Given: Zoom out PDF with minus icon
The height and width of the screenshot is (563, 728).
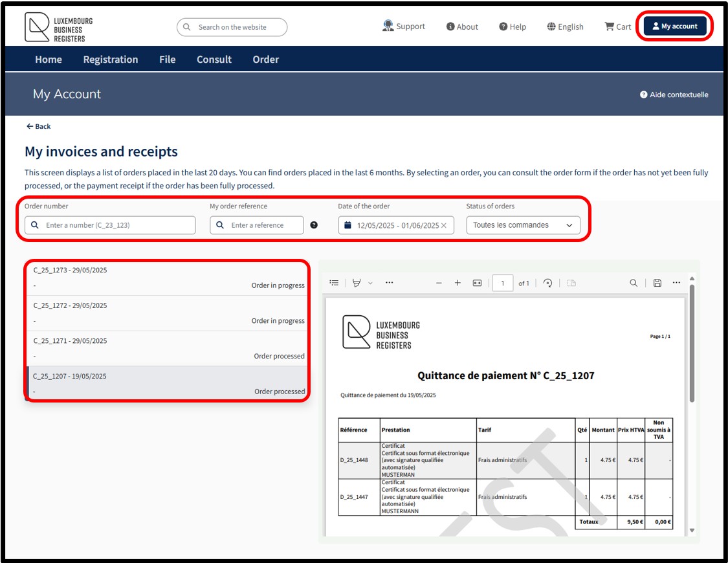Looking at the screenshot, I should click(x=439, y=283).
